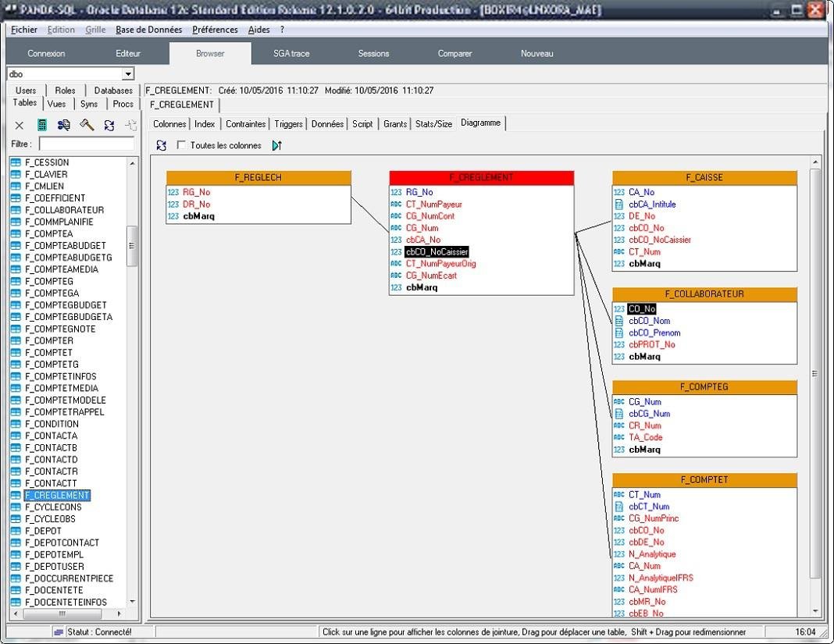Open the dbo schema dropdown

129,74
